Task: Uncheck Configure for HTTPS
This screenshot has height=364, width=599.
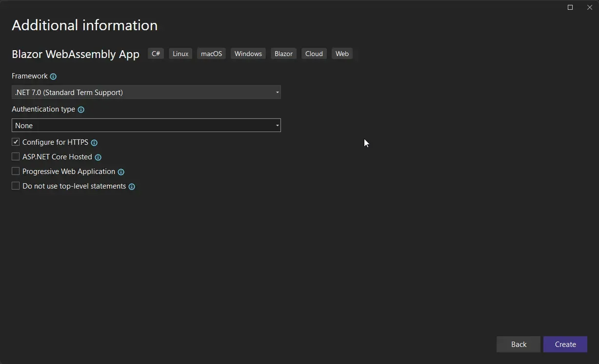Action: click(x=15, y=142)
